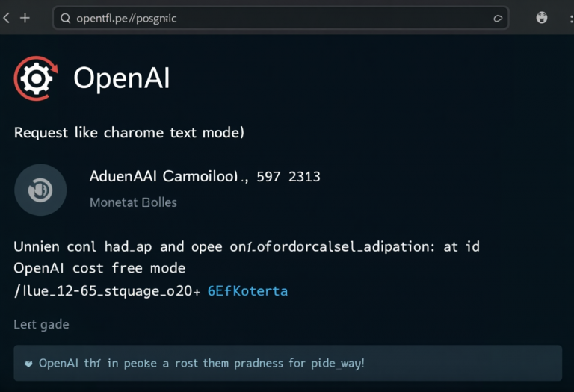Select the "AduenAAI Carmoiloo)., 597 2313" entry title
Image resolution: width=574 pixels, height=392 pixels.
(x=205, y=177)
